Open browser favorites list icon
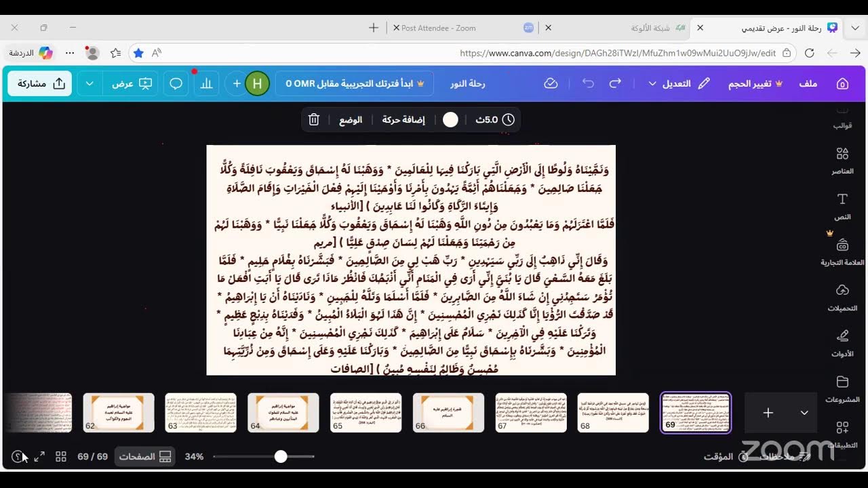868x488 pixels. coord(115,53)
